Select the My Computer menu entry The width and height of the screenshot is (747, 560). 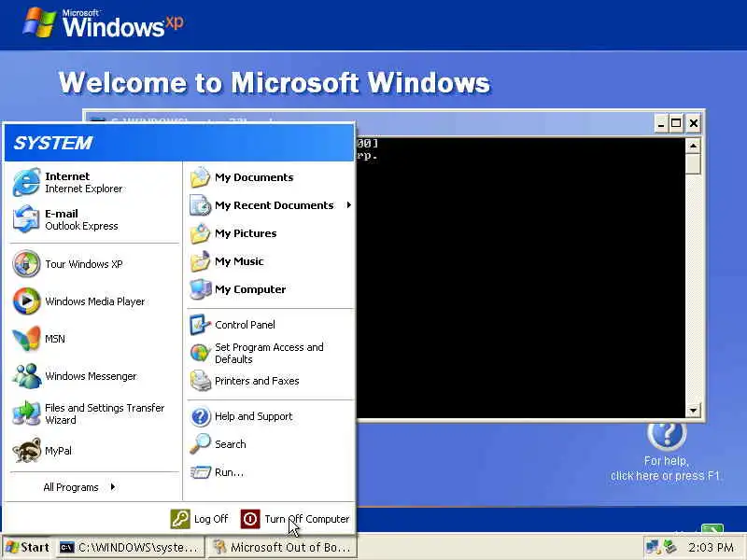click(x=270, y=289)
